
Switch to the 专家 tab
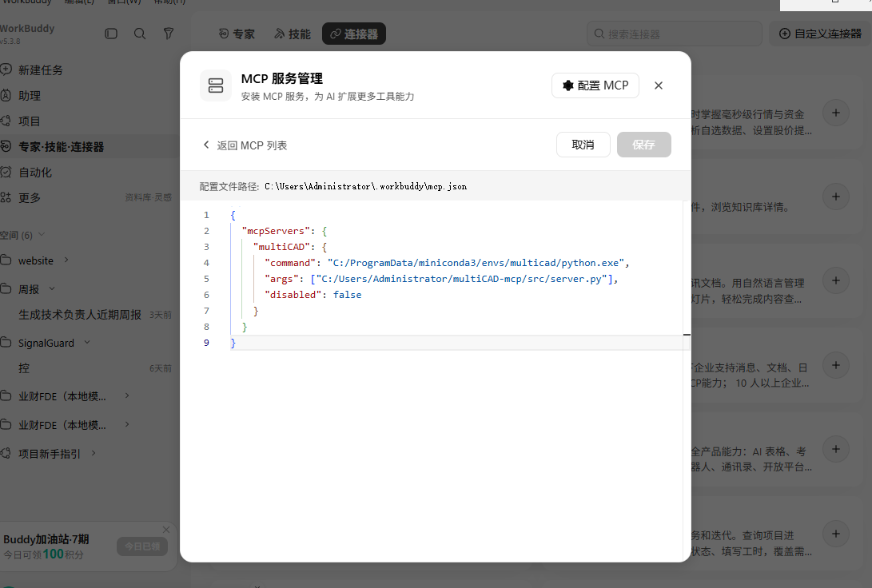click(x=237, y=34)
